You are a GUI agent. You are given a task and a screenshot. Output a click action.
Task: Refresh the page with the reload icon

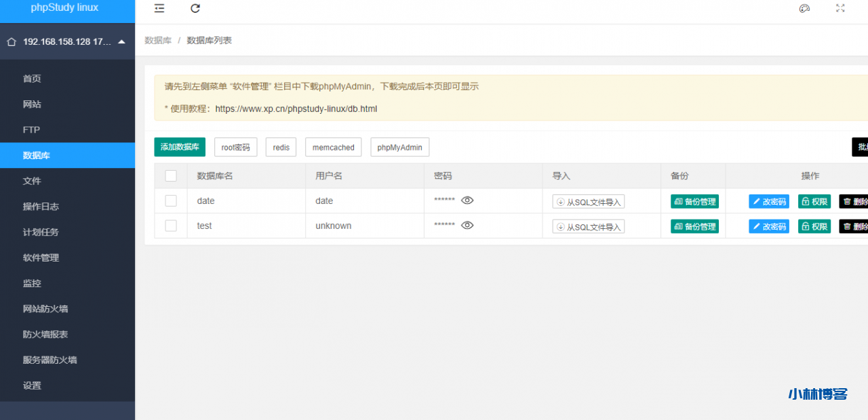pos(195,9)
